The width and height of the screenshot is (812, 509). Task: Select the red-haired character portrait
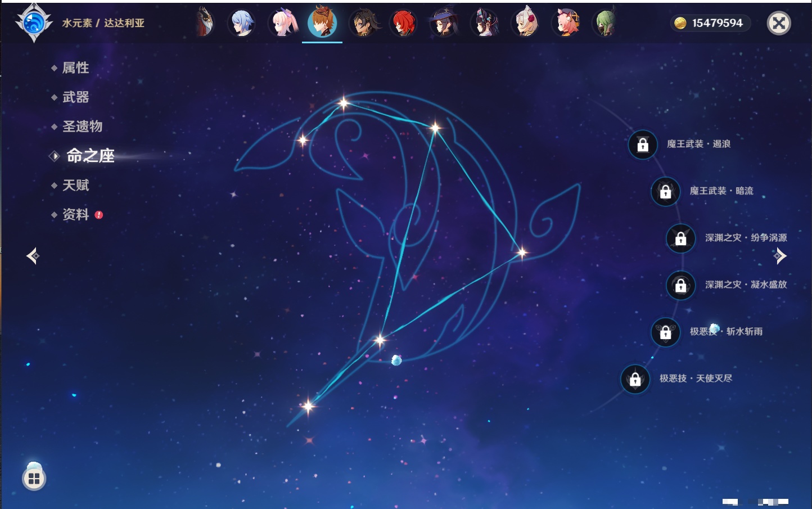pyautogui.click(x=404, y=23)
